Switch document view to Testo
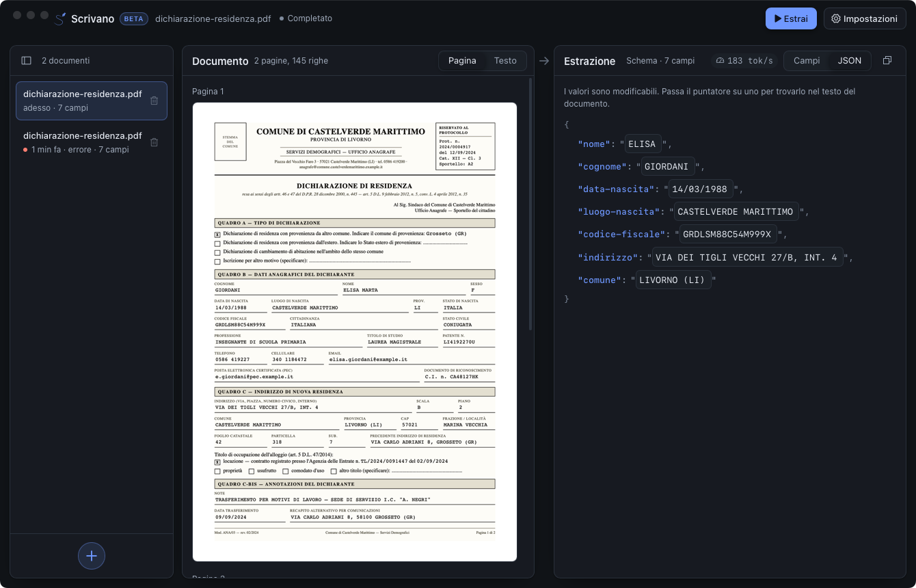The width and height of the screenshot is (916, 588). tap(505, 61)
